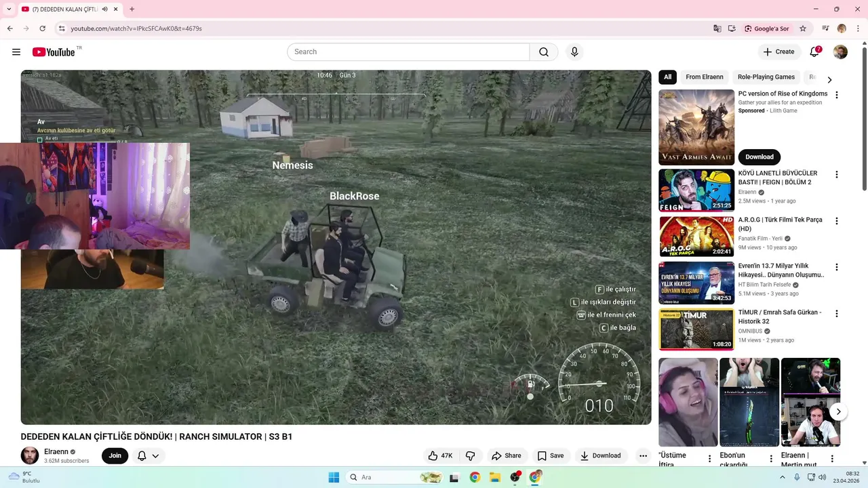Image resolution: width=868 pixels, height=488 pixels.
Task: Click the Windows taskbar search box
Action: click(396, 477)
